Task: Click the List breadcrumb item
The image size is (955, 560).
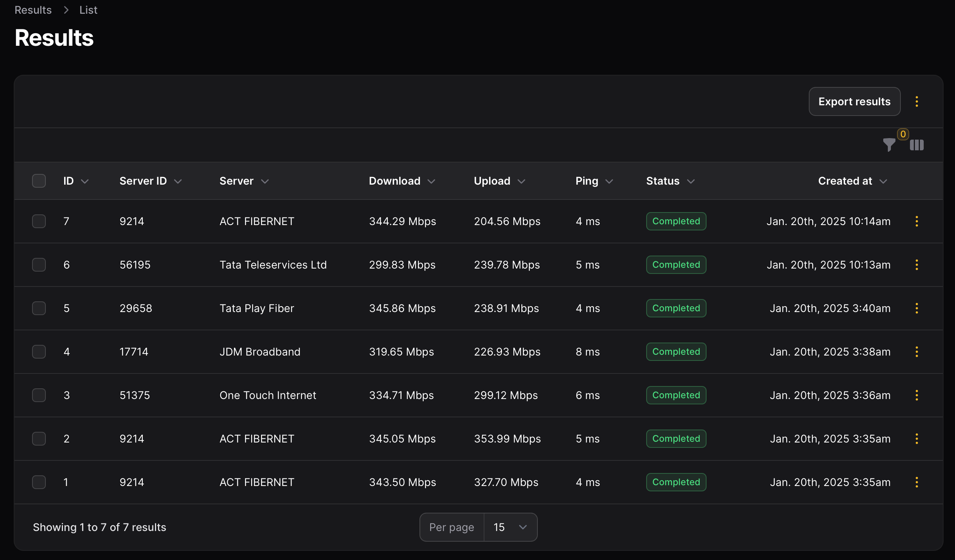Action: (88, 10)
